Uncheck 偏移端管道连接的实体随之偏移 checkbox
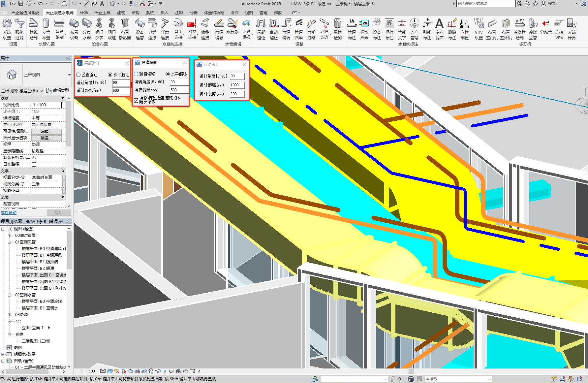588x383 pixels. tap(136, 100)
